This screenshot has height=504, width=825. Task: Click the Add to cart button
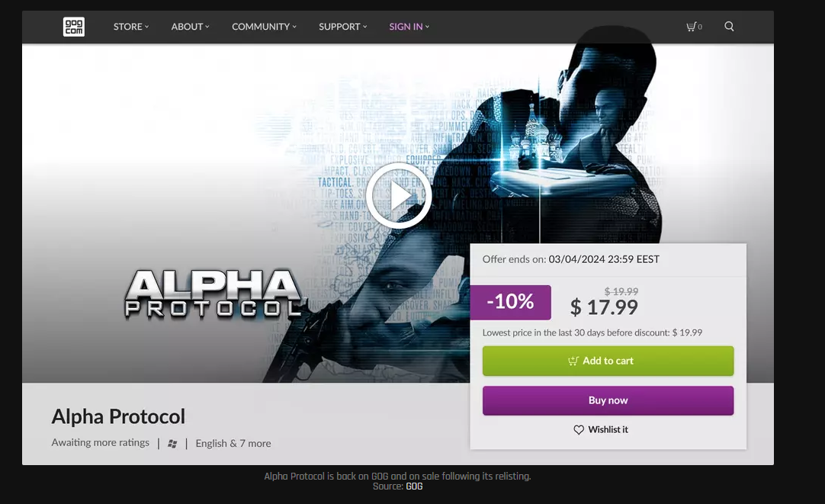tap(608, 361)
